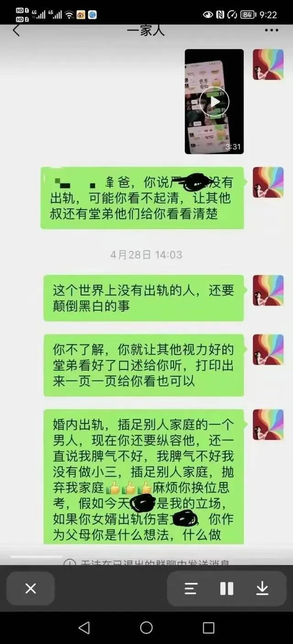Tap the 一家人 group chat title

(x=146, y=31)
